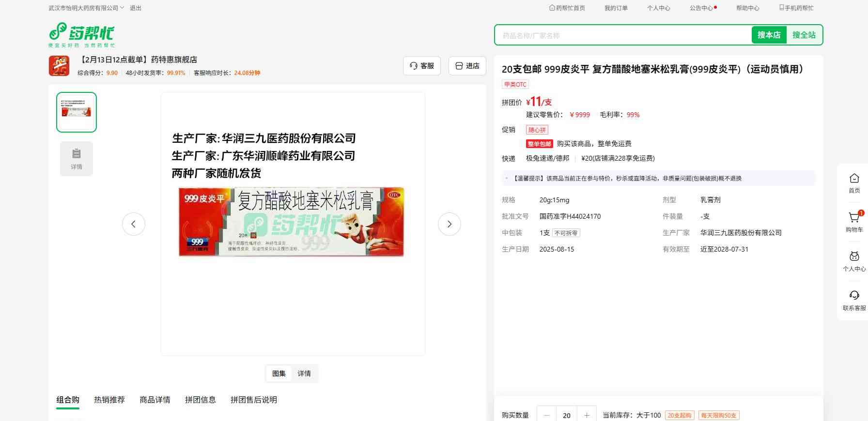The height and width of the screenshot is (421, 868).
Task: Click the 搜本店 search button
Action: 769,35
